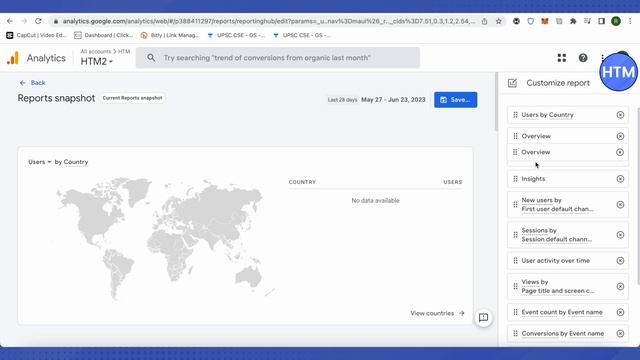Image resolution: width=640 pixels, height=360 pixels.
Task: Remove the Views by Page title card
Action: pyautogui.click(x=620, y=287)
